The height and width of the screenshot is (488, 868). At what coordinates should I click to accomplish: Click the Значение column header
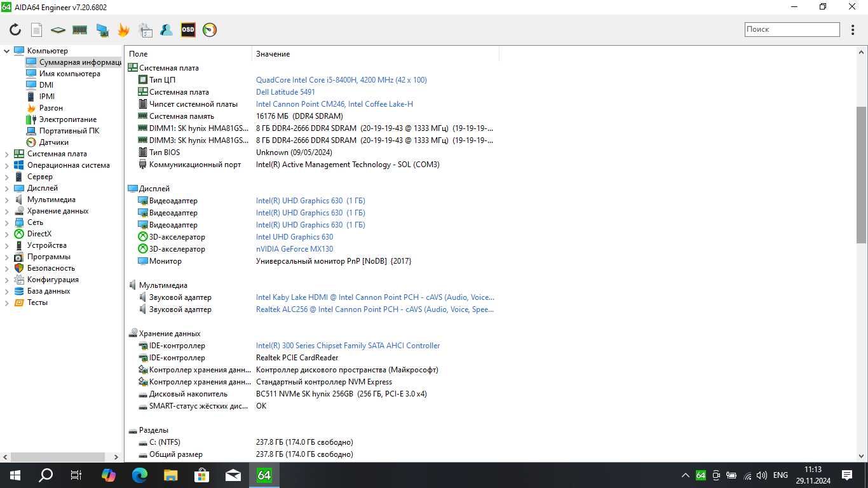pos(375,54)
